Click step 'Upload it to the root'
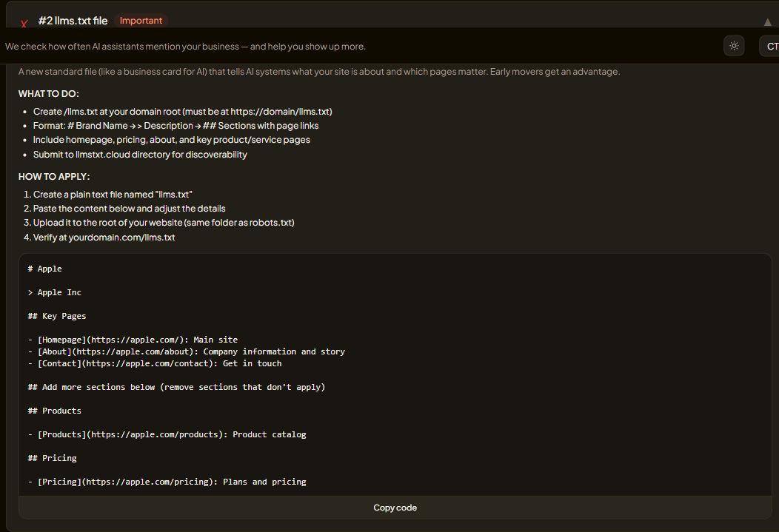 pyautogui.click(x=164, y=223)
